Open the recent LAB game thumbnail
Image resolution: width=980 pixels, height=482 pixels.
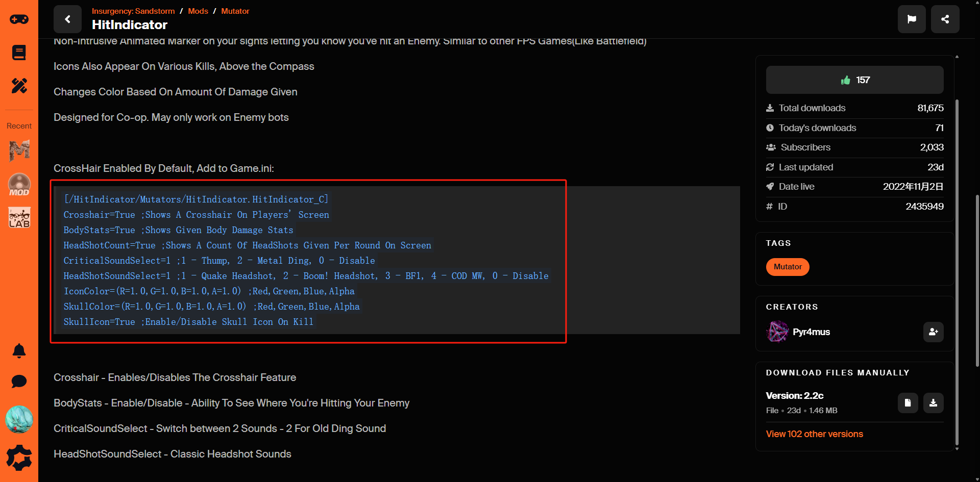point(19,218)
